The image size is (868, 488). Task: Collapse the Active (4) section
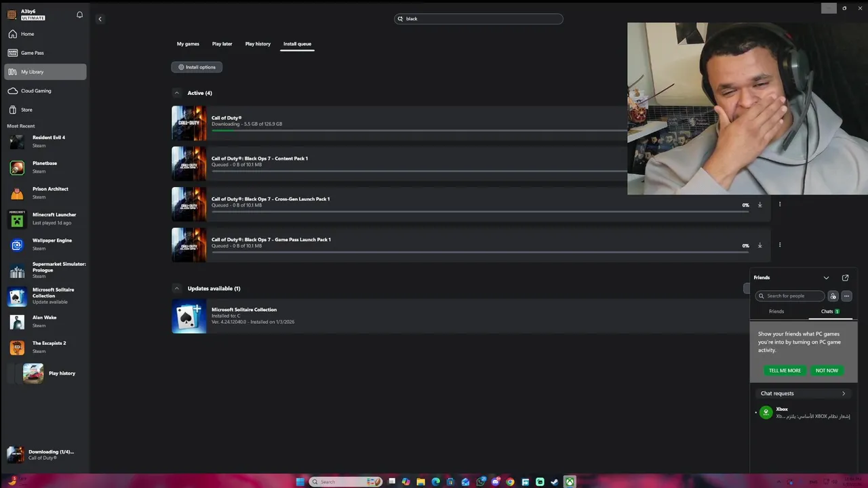[176, 93]
